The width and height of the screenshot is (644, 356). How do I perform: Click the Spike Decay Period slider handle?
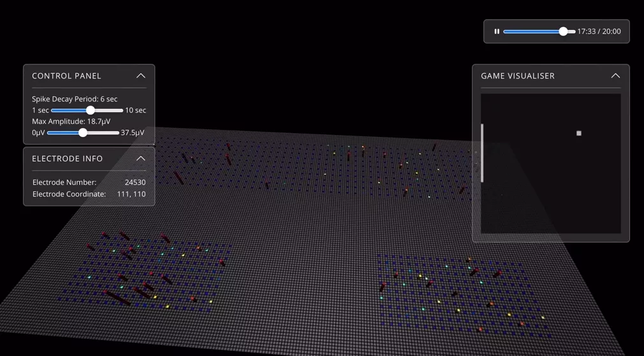pos(91,110)
